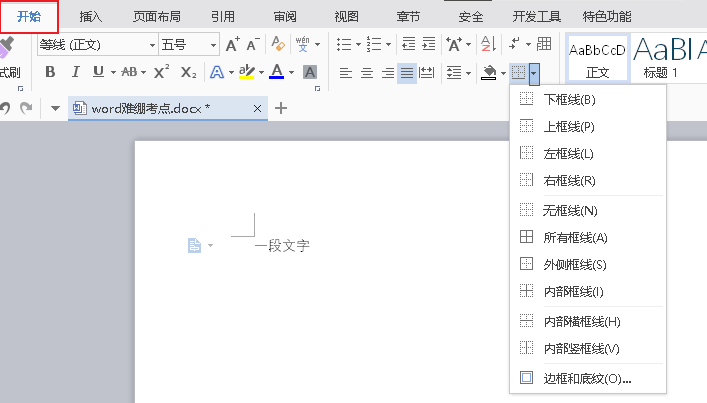Open 边框和底纹(O)... dialog entry
The height and width of the screenshot is (403, 707).
click(x=587, y=378)
